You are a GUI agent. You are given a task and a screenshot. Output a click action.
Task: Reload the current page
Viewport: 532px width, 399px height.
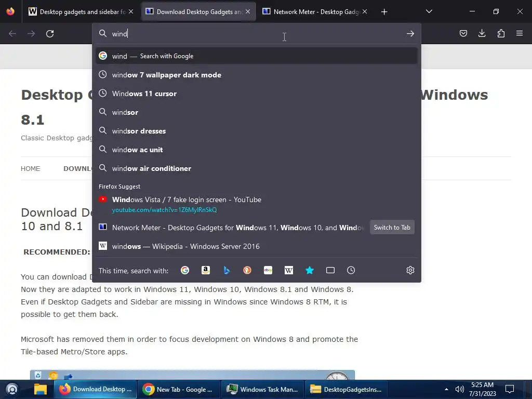click(50, 34)
